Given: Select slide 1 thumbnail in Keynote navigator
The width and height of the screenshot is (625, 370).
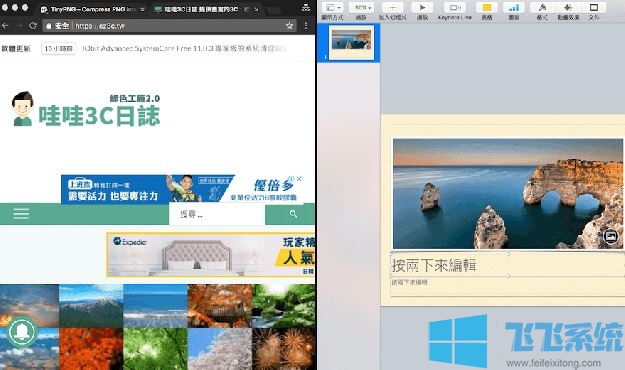Looking at the screenshot, I should pyautogui.click(x=351, y=43).
